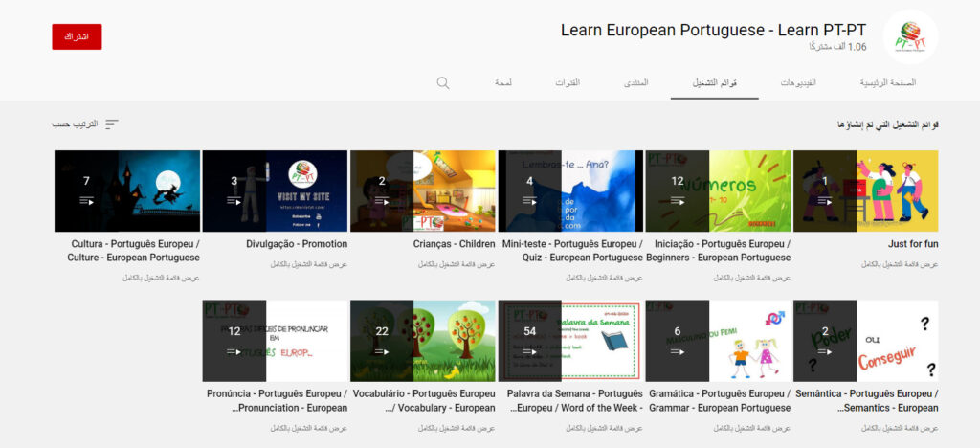Open Semântica Semantics playlist title
Viewport: 980px width, 448px height.
point(867,401)
